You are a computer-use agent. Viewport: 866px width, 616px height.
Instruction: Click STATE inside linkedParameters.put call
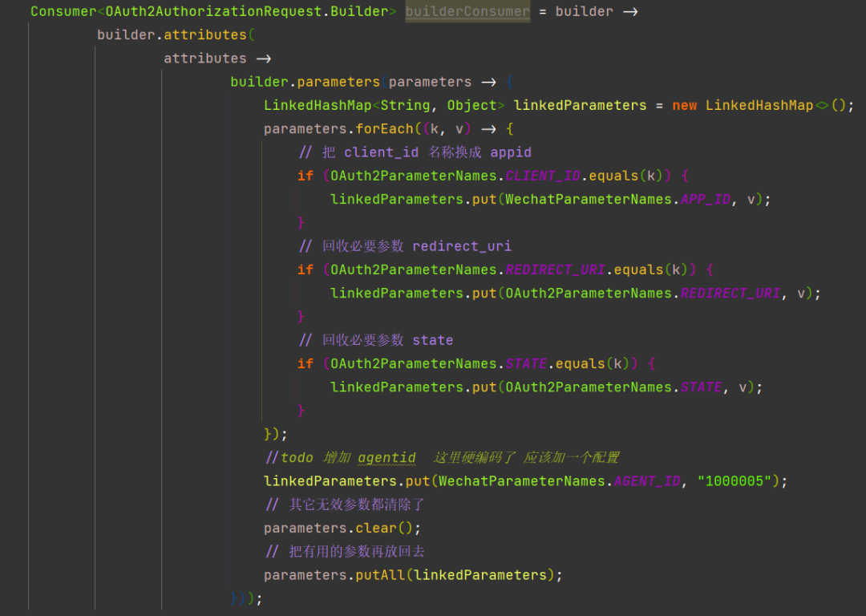(x=701, y=387)
